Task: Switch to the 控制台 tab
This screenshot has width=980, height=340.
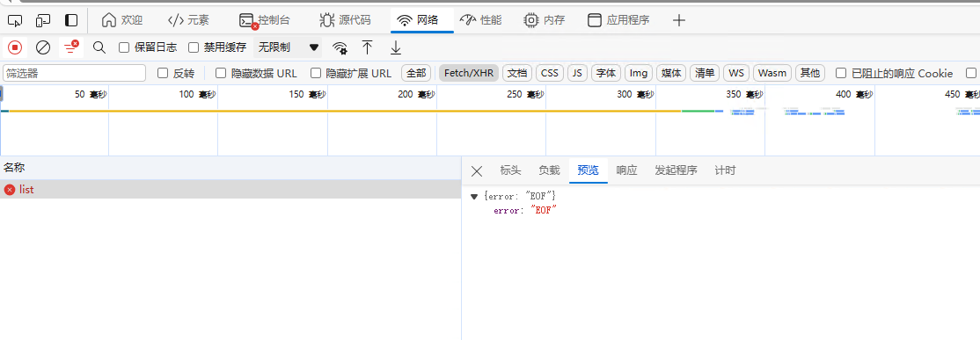Action: coord(265,20)
